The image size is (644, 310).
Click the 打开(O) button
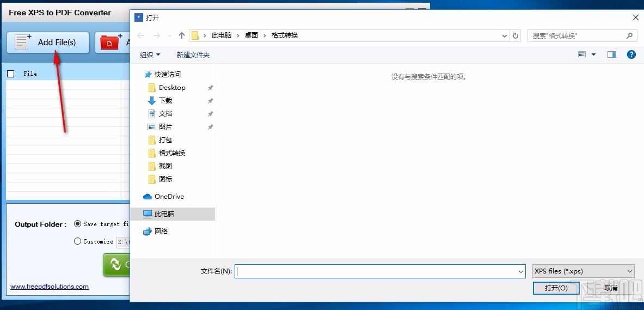tap(556, 288)
